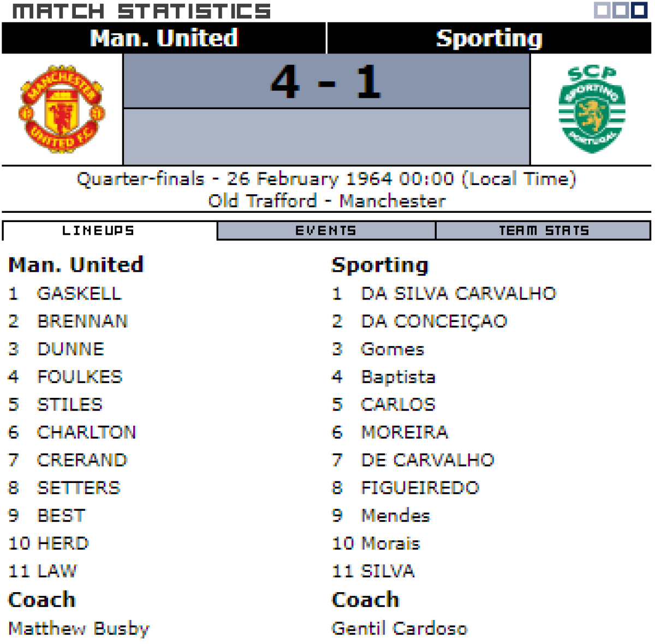Viewport: 655px width, 644px height.
Task: Click the dark blue square icon
Action: (639, 10)
